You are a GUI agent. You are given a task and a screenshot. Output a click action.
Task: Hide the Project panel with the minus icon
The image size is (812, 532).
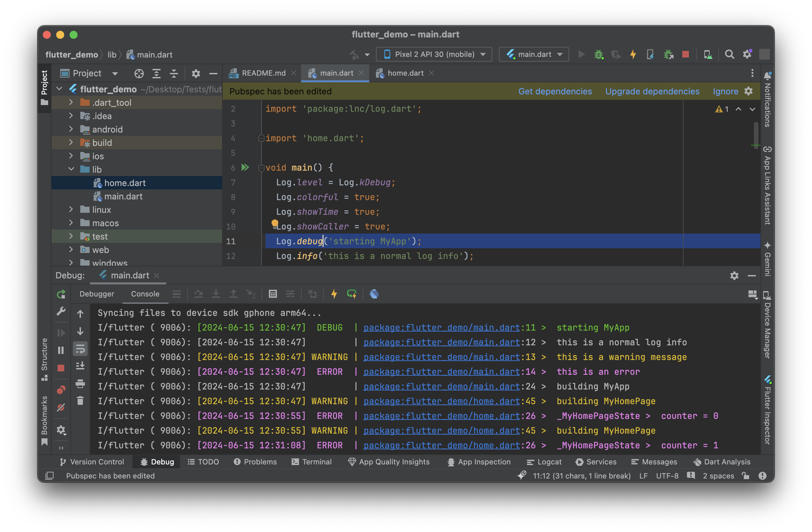[x=213, y=73]
